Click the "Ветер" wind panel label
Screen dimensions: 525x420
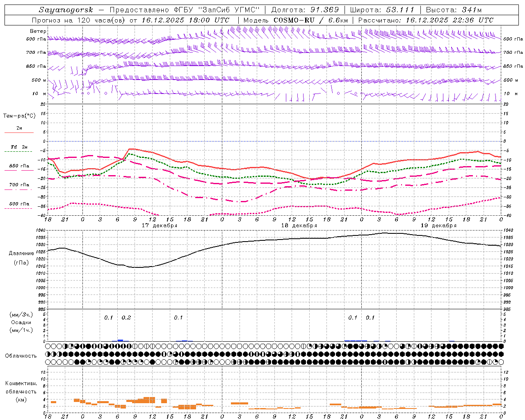[x=38, y=31]
